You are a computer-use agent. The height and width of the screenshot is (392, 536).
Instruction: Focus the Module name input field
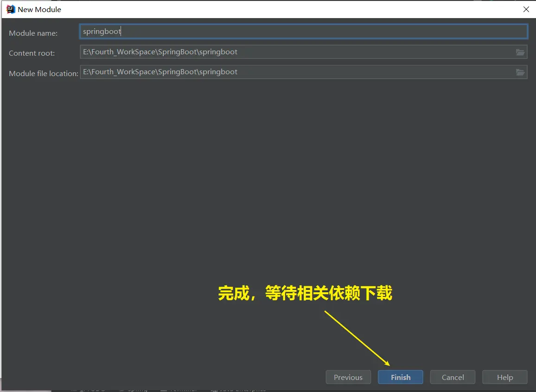(303, 32)
